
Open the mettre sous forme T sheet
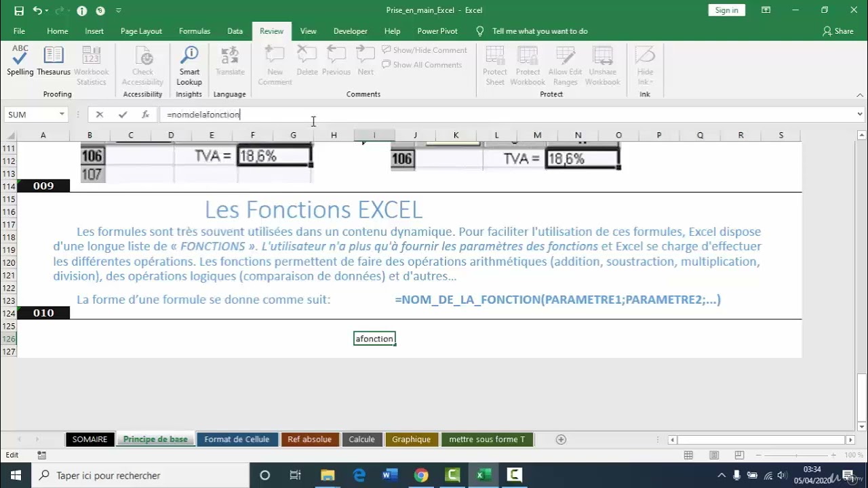[487, 439]
